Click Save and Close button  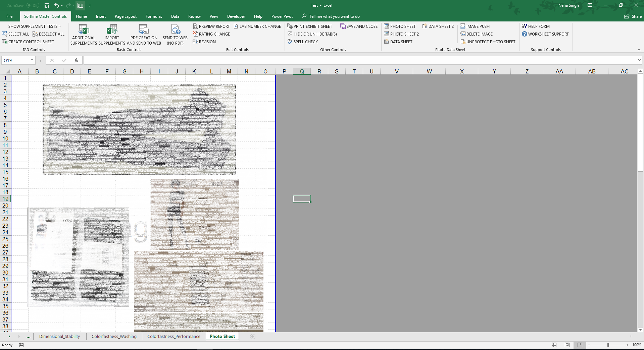359,26
